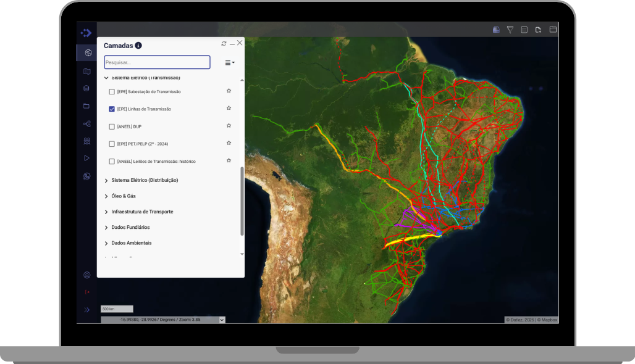Screen dimensions: 635x364
Task: Click the Datlaz arrow logo in sidebar
Action: [86, 33]
